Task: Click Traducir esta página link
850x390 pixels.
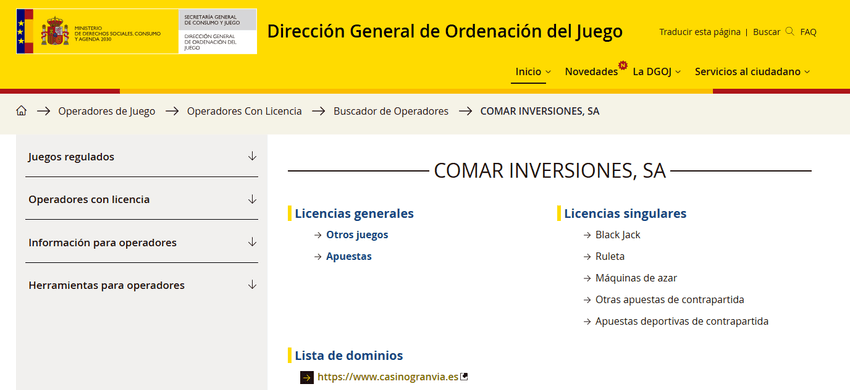Action: pos(699,32)
